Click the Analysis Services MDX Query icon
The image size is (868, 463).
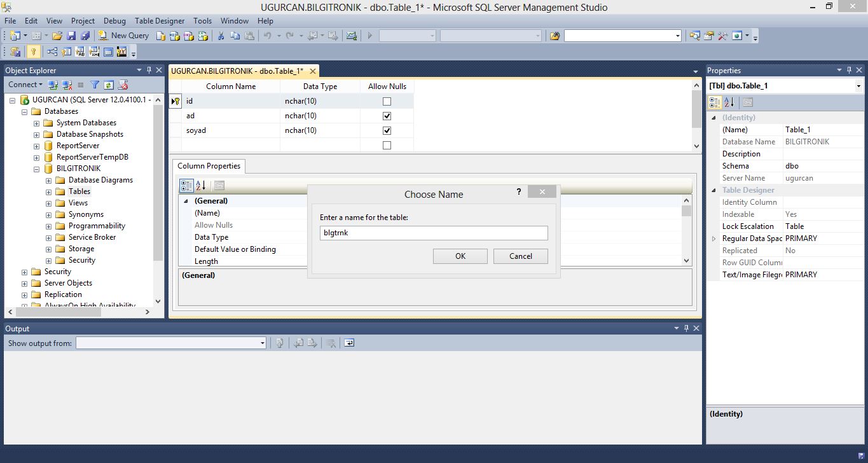tap(175, 36)
